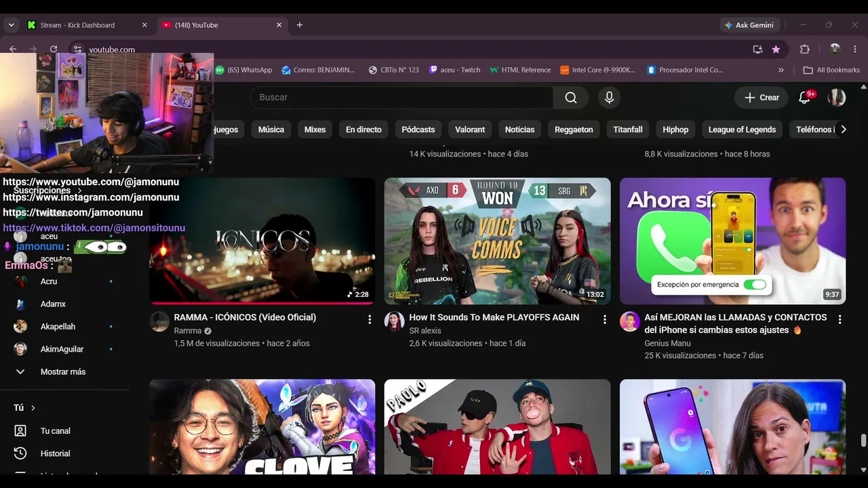Viewport: 868px width, 488px height.
Task: Select the Titanfall filter chip
Action: click(628, 129)
